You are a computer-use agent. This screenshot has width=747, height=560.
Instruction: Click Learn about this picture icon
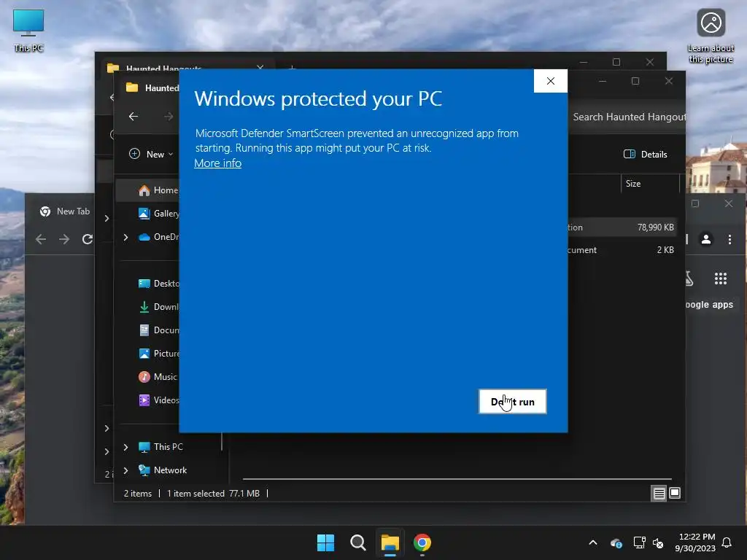pos(711,36)
